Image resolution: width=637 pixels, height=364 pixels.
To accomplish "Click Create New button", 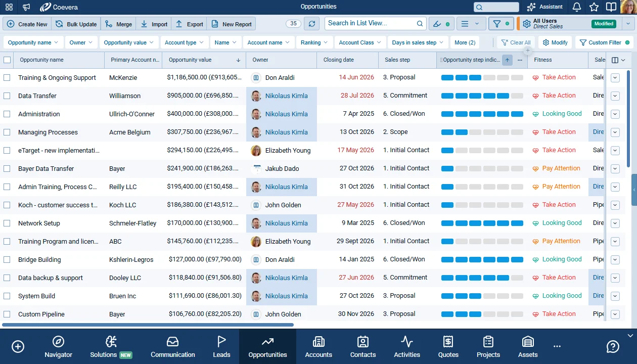I will [27, 24].
